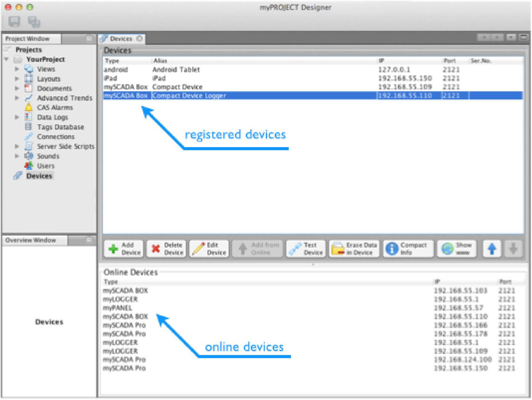Expand the Server Side Scripts node
532x400 pixels.
pyautogui.click(x=17, y=146)
